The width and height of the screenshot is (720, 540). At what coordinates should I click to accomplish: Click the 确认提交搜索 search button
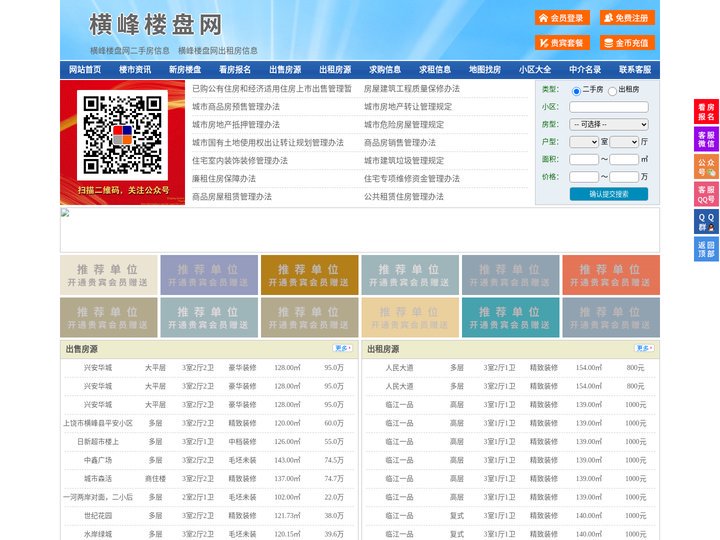tap(609, 194)
